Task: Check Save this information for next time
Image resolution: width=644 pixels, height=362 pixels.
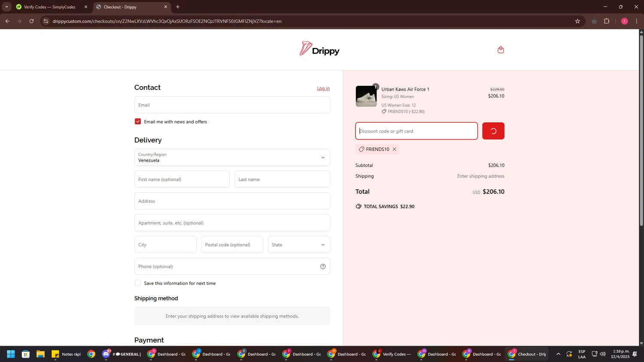Action: 138,283
